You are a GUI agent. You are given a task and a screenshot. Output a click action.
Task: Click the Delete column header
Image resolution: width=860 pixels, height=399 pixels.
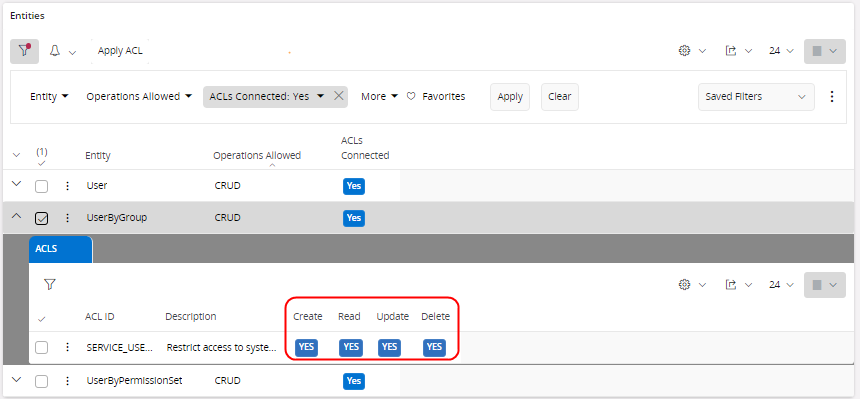pos(435,317)
